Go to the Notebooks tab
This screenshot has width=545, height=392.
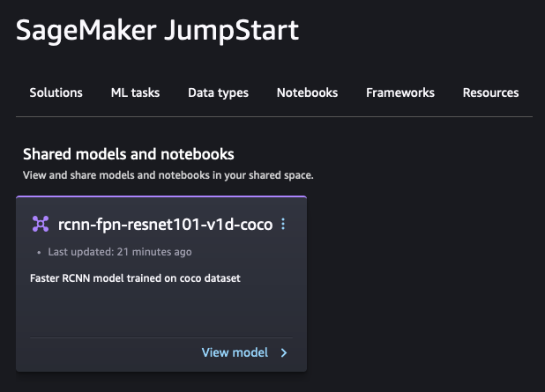tap(307, 92)
